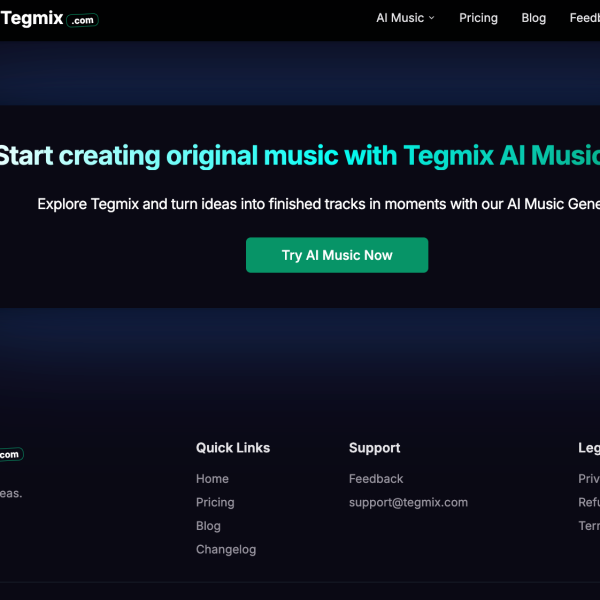
Task: Open the Refund link in Legal column
Action: coord(589,502)
